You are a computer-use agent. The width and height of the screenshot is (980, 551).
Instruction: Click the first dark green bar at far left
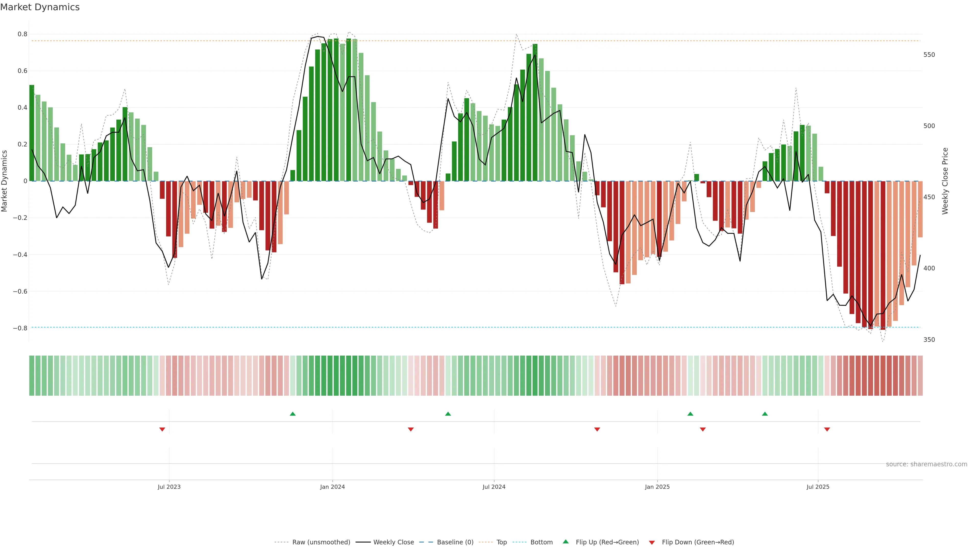pyautogui.click(x=32, y=133)
